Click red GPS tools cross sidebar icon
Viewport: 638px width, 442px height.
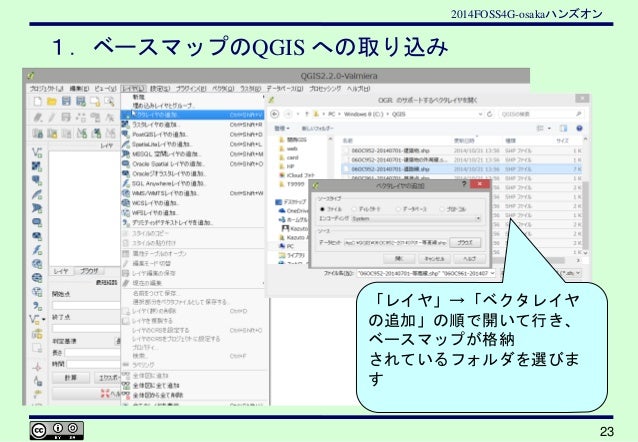click(37, 367)
